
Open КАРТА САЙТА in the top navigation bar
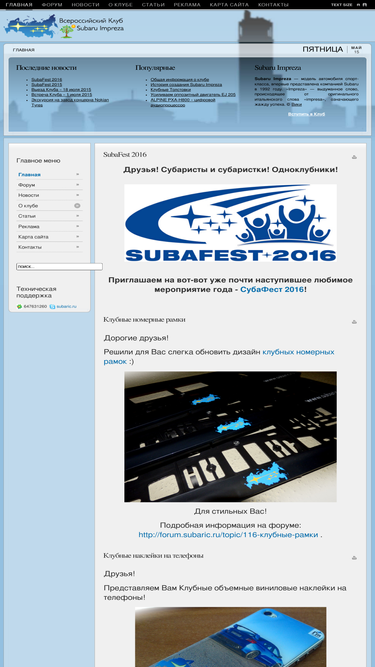[x=229, y=5]
